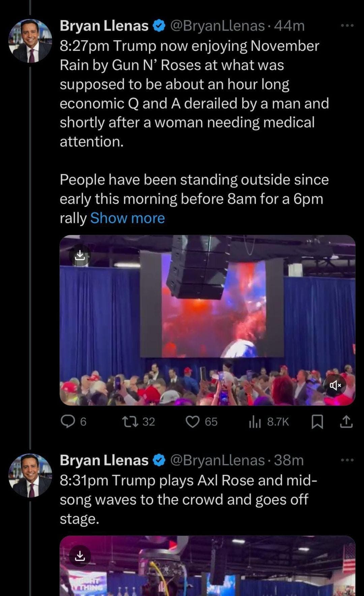
Task: Open @BryanLlenas handle on 38m tweet
Action: pyautogui.click(x=217, y=460)
